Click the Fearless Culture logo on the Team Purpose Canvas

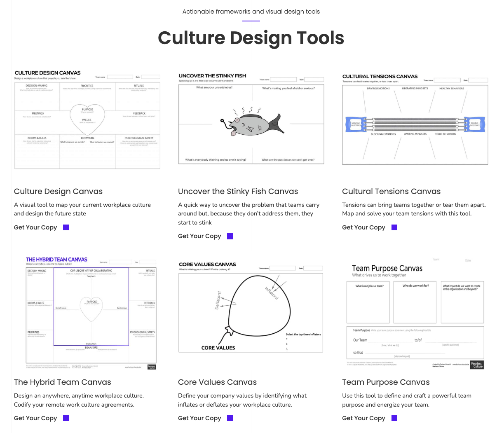coord(477,365)
